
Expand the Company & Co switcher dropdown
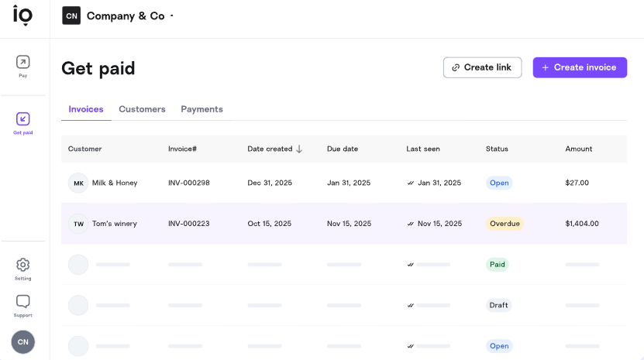172,15
